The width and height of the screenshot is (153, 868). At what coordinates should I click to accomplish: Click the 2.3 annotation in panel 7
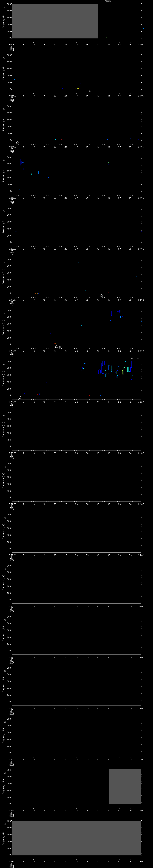tap(60, 347)
